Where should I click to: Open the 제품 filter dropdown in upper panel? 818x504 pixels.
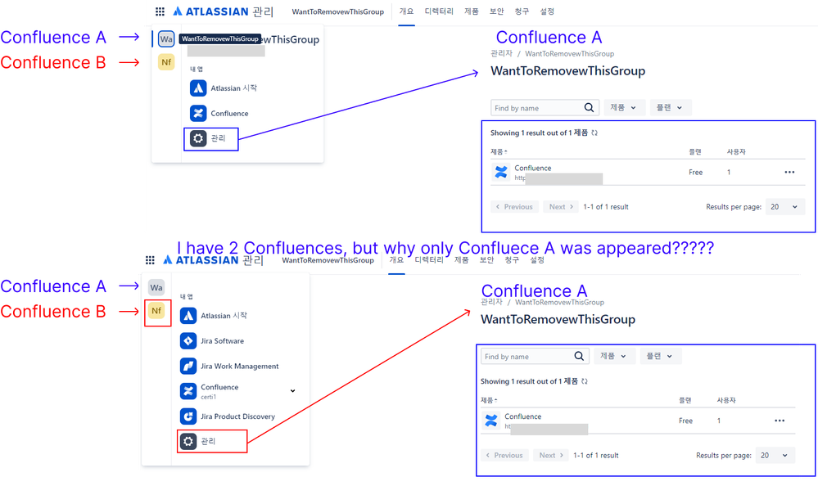pyautogui.click(x=624, y=107)
